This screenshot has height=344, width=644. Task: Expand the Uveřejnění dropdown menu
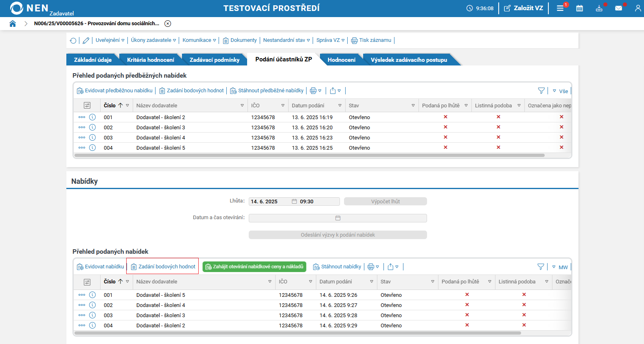click(x=110, y=40)
